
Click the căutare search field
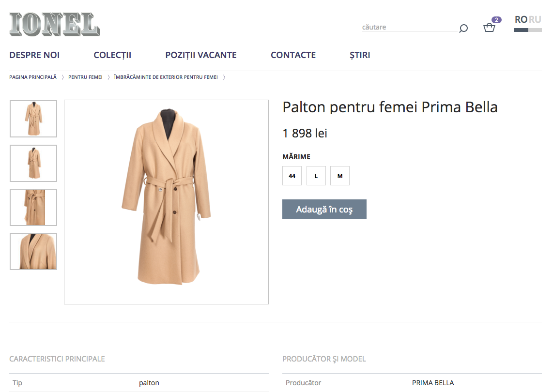(409, 28)
